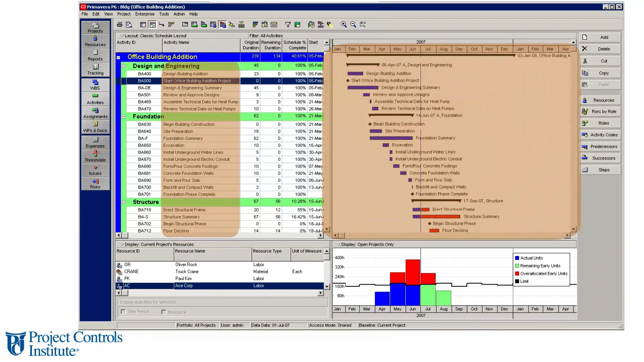Click the Filter toolbar icon
The height and width of the screenshot is (362, 644).
(287, 24)
